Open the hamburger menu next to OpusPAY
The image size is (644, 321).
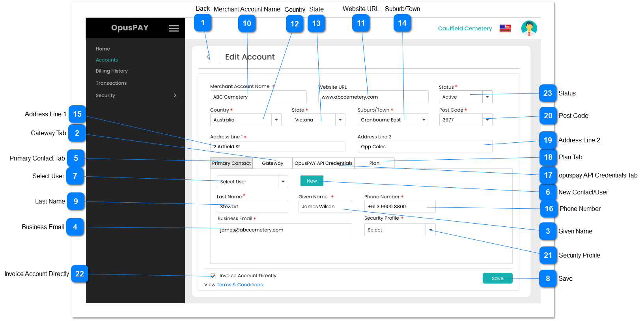point(174,28)
